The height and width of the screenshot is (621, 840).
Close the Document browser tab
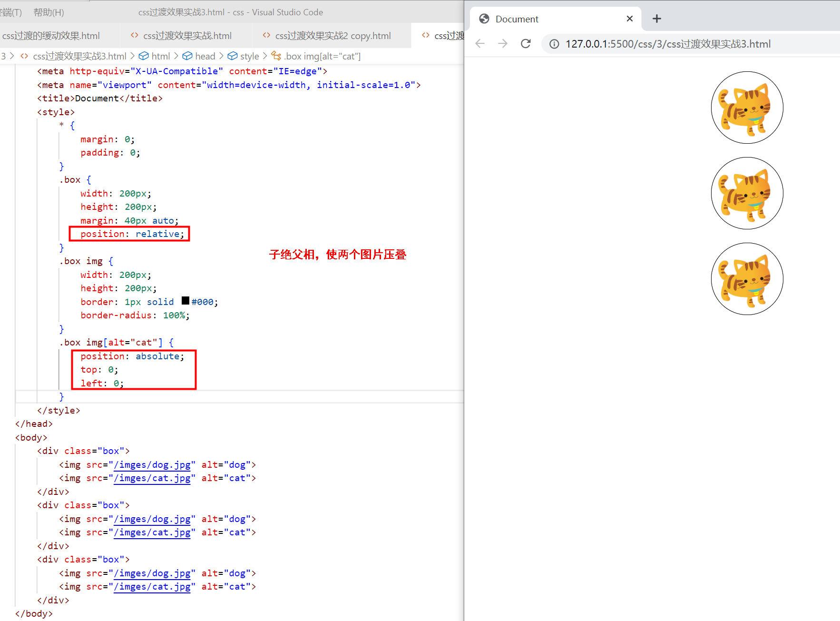[x=630, y=19]
